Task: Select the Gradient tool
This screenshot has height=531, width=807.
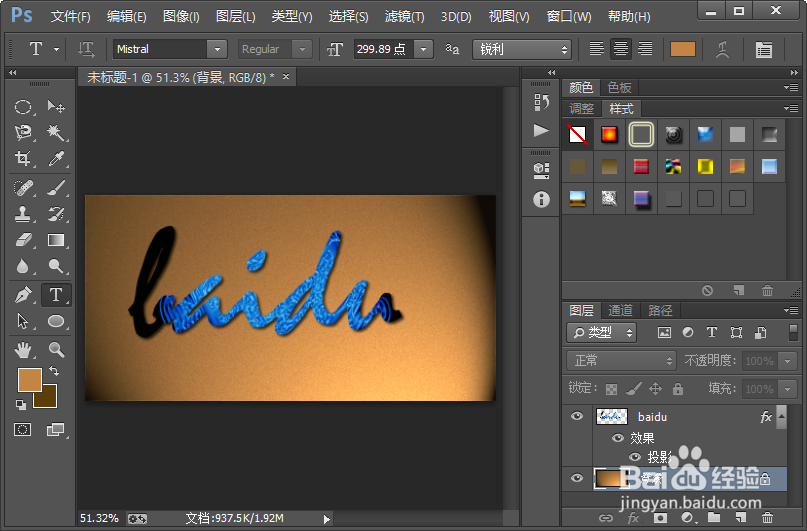Action: pyautogui.click(x=56, y=240)
